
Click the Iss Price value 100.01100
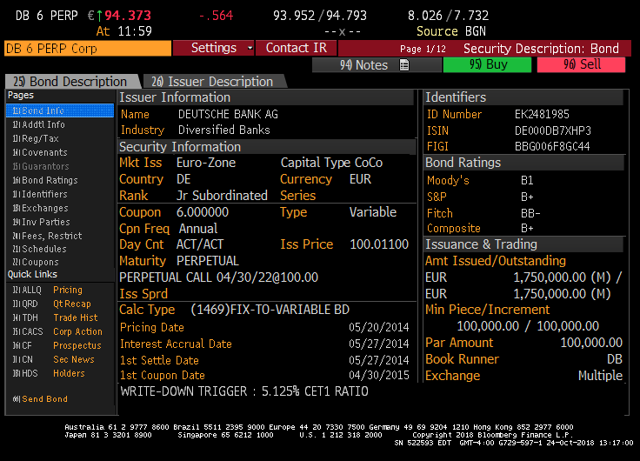pos(379,244)
